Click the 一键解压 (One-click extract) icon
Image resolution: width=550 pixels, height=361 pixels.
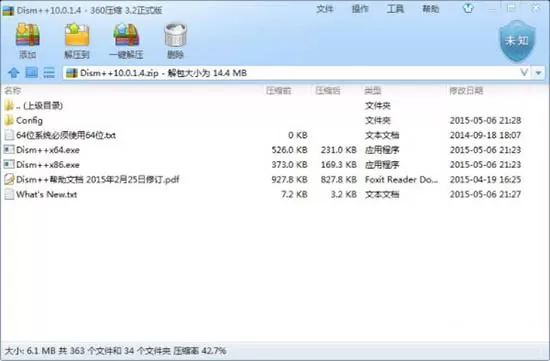[126, 35]
